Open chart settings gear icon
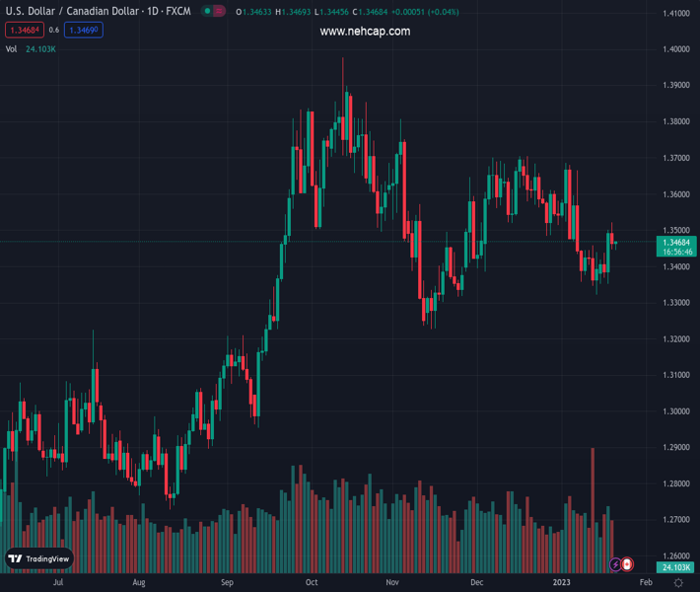The width and height of the screenshot is (700, 592). (678, 583)
